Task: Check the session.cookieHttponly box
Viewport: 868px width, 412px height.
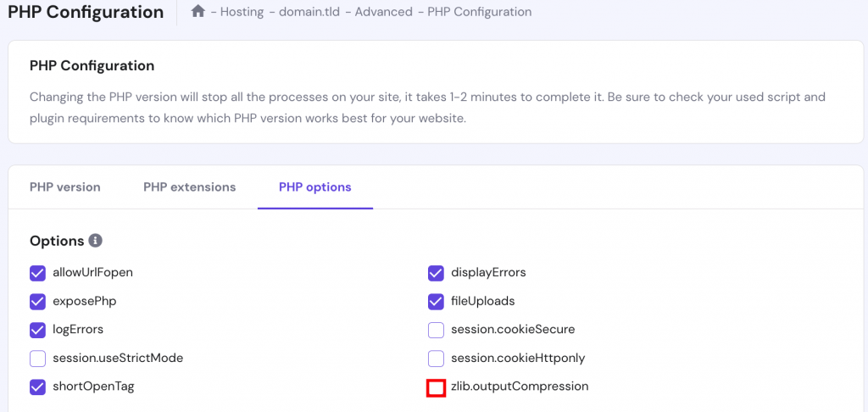Action: pyautogui.click(x=436, y=359)
